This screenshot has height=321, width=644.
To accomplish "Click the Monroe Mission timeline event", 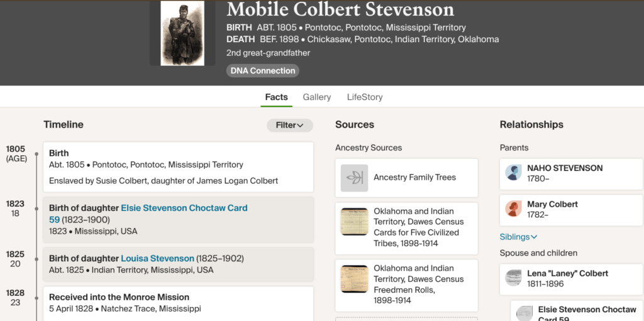I will tap(178, 303).
